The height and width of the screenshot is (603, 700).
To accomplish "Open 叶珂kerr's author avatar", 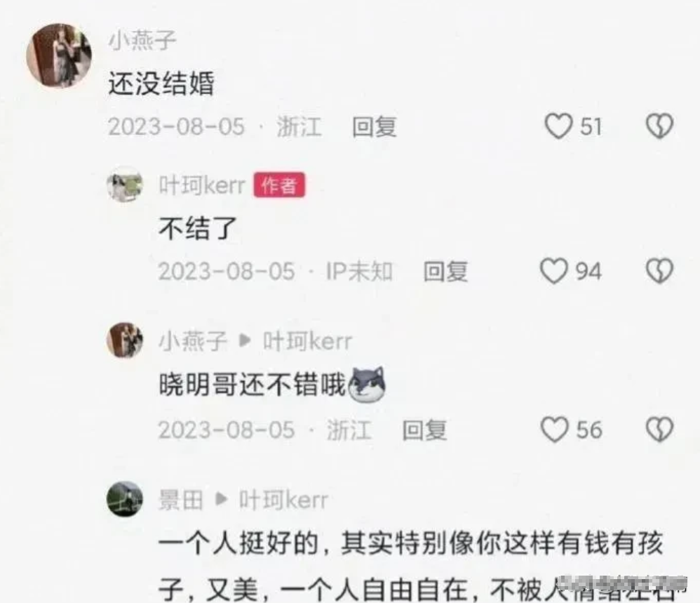I will (x=125, y=185).
